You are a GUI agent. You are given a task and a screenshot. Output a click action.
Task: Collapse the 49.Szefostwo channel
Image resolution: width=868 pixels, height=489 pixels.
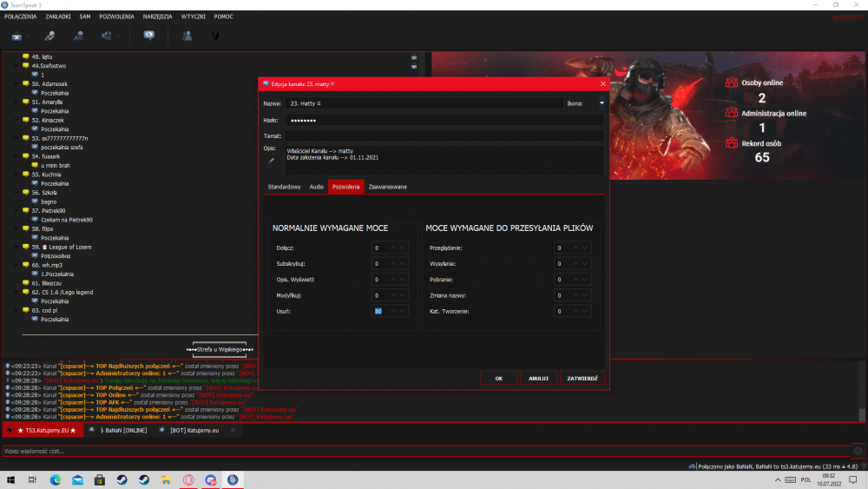coord(16,65)
